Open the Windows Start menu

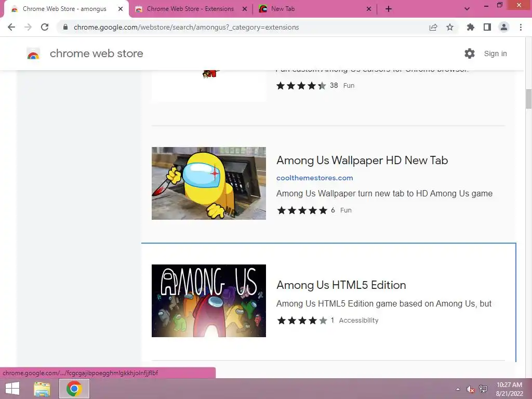pos(12,389)
